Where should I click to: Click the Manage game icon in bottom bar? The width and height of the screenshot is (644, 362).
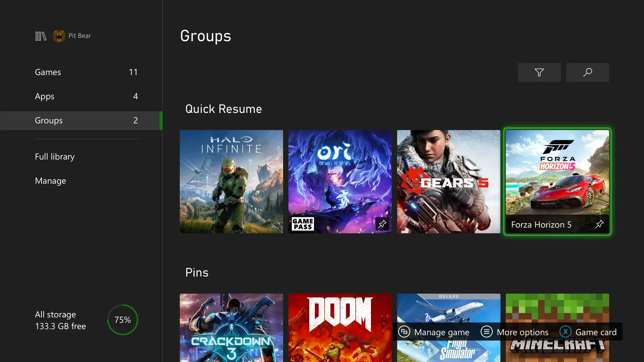[x=405, y=332]
